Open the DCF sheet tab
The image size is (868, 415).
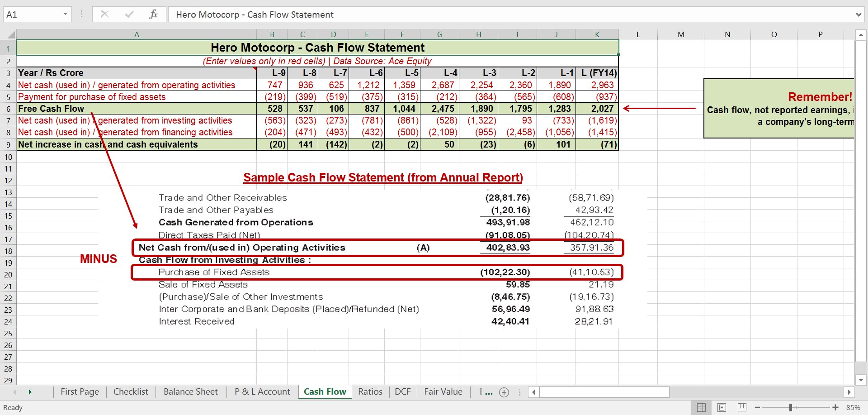(403, 392)
